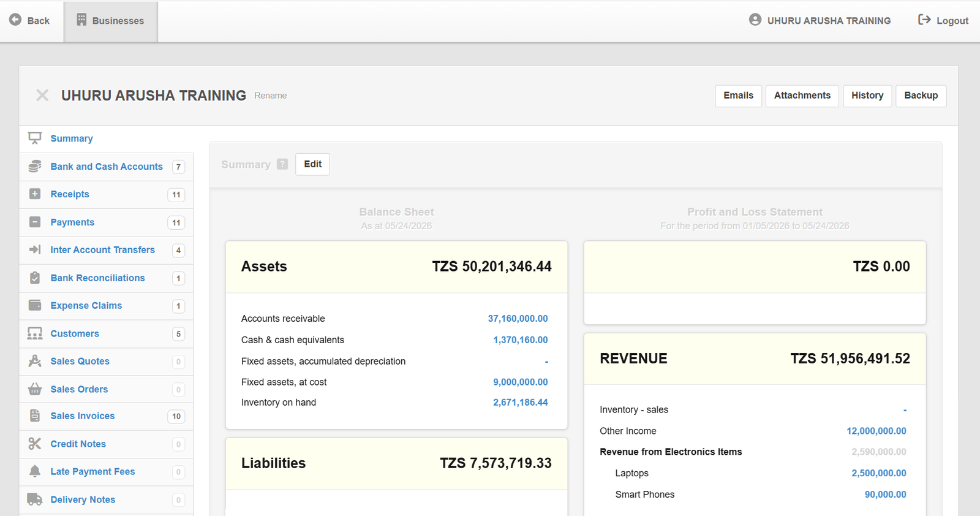Open Bank and Cash Accounts

107,167
